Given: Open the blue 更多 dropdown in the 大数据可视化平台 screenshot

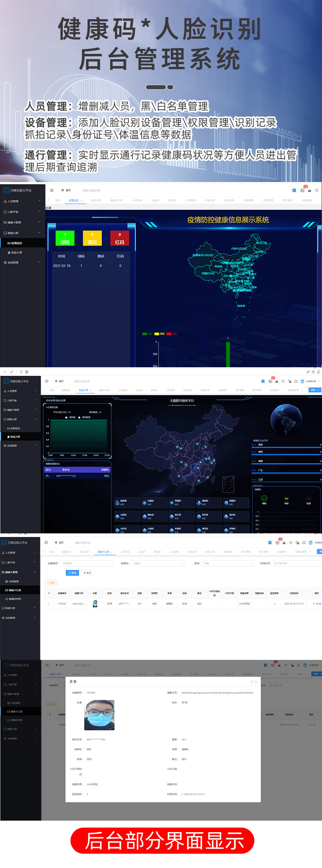Looking at the screenshot, I should [315, 390].
